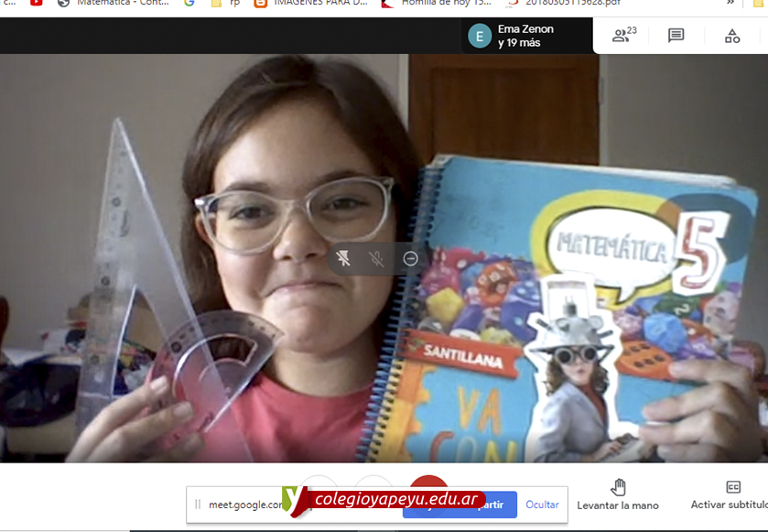Remove participant using the minus circle icon
This screenshot has width=768, height=532.
point(411,258)
